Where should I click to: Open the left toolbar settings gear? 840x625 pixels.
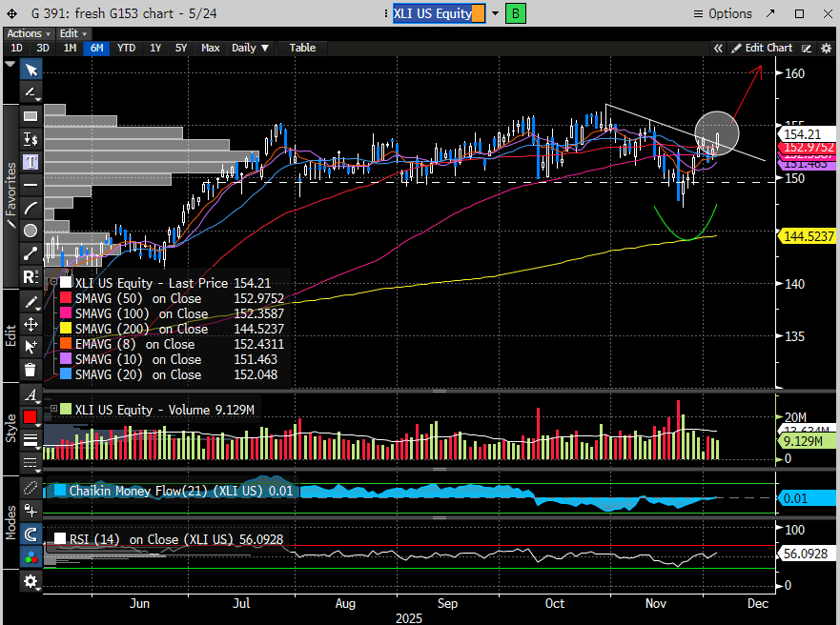point(31,581)
